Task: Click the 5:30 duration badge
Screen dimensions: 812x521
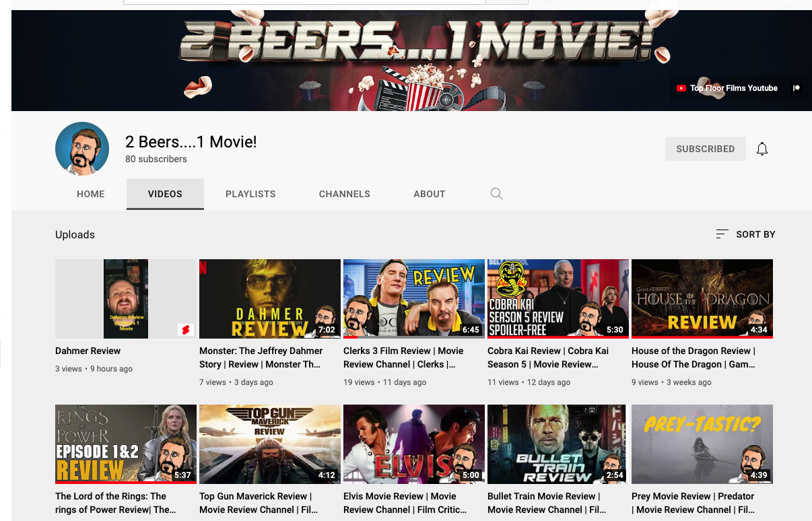Action: coord(615,330)
